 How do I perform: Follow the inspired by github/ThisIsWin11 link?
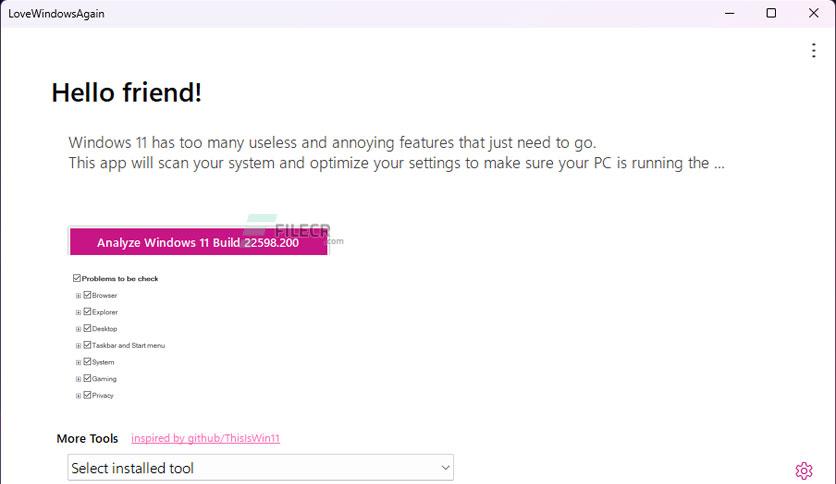[x=205, y=438]
